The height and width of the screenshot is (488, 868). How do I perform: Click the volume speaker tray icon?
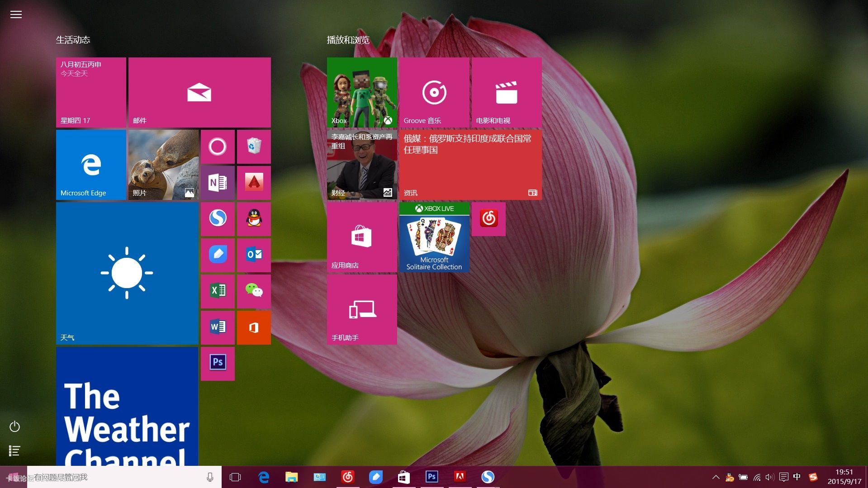pyautogui.click(x=770, y=477)
